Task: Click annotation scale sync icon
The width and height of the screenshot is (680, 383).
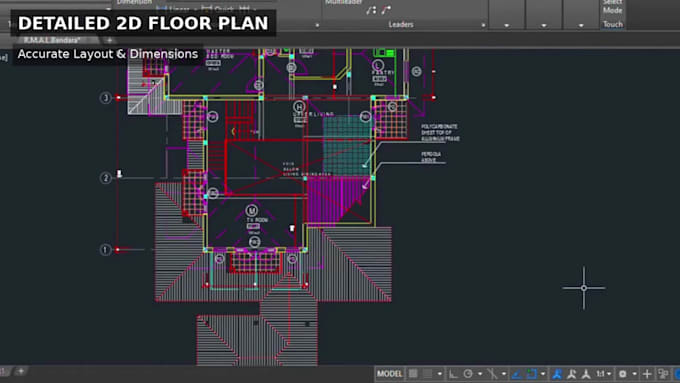Action: coord(586,373)
